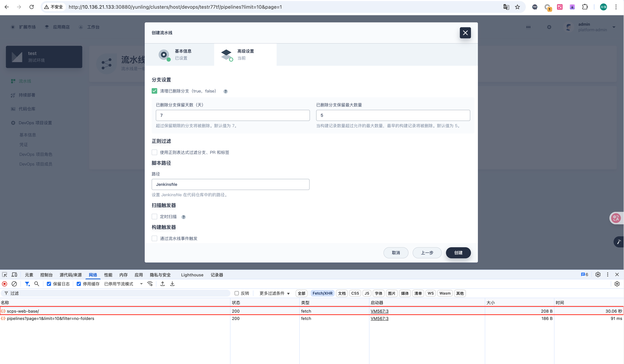Click the 已删除分支保留最大数量 input field

click(x=393, y=115)
